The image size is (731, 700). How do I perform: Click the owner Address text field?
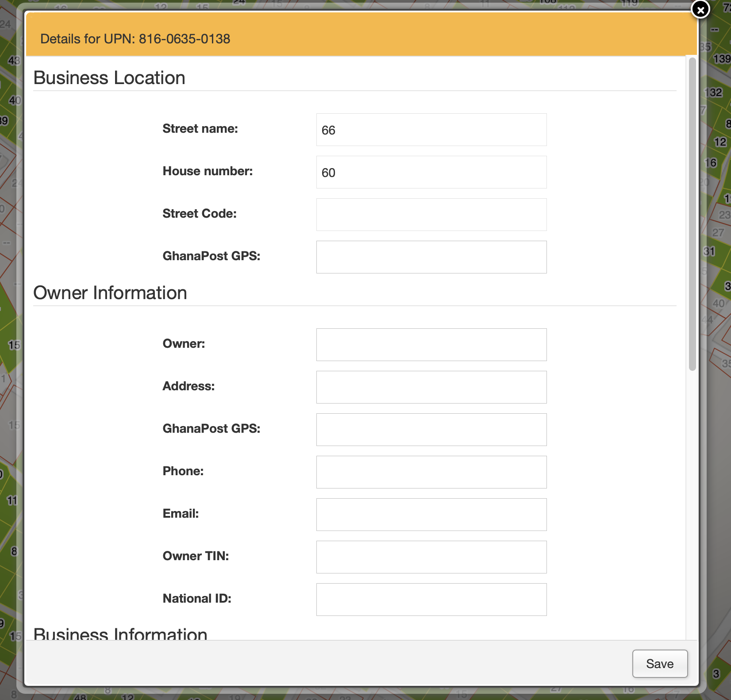[x=431, y=388]
